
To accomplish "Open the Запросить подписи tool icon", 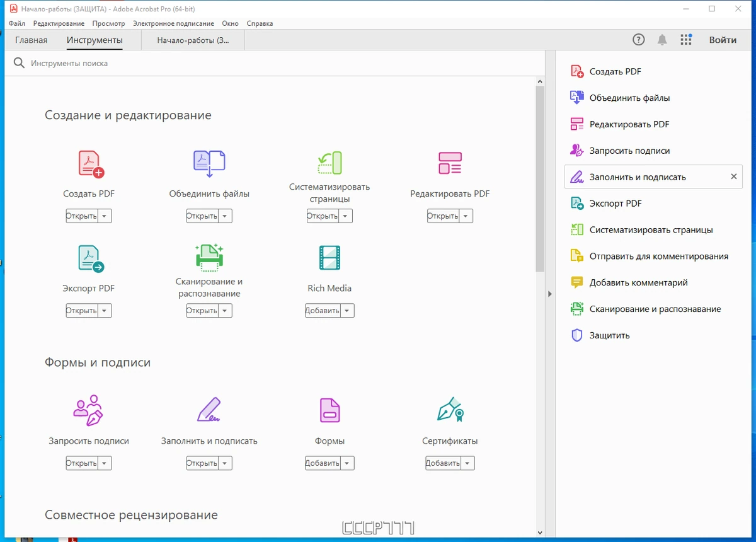I will coord(88,410).
